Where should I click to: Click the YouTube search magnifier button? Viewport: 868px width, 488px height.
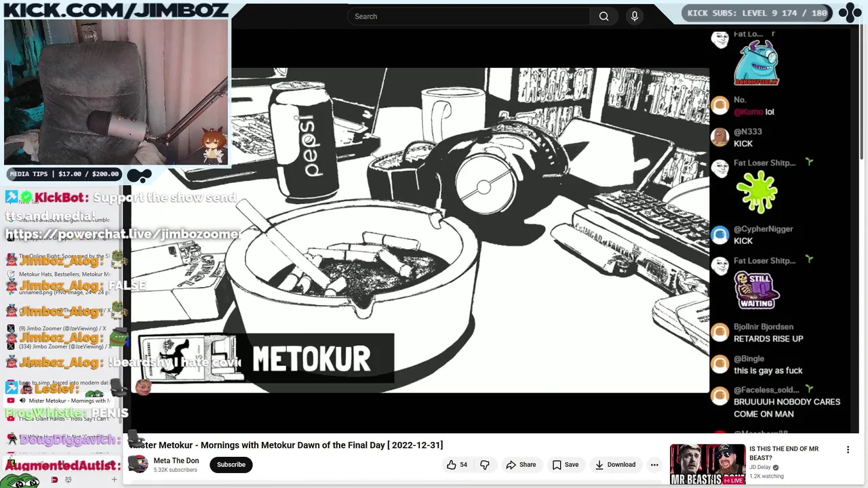pos(604,16)
